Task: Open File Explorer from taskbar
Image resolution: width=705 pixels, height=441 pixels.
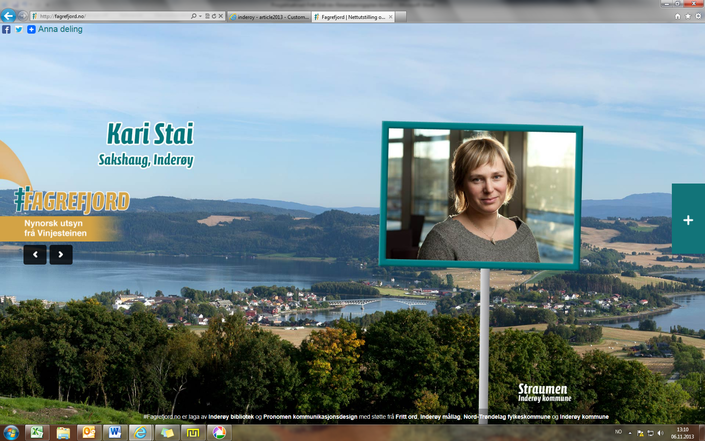Action: point(63,432)
